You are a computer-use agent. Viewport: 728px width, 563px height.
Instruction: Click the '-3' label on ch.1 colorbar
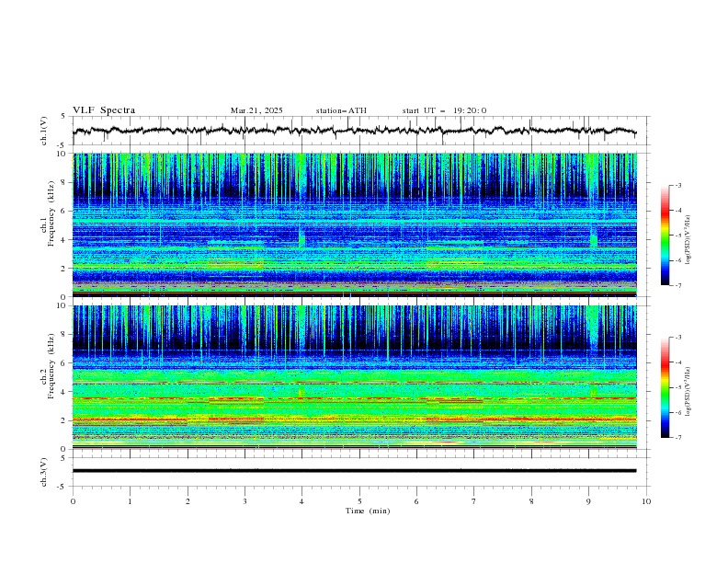(x=677, y=185)
